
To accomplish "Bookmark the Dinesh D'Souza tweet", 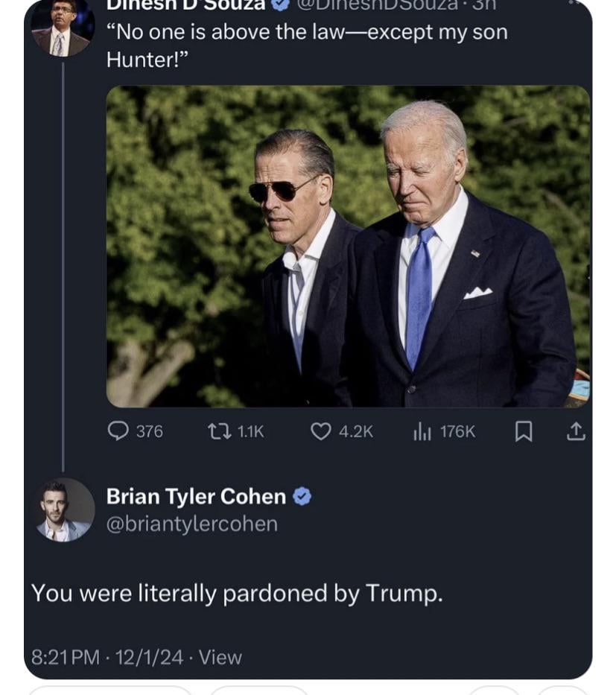I will 524,431.
